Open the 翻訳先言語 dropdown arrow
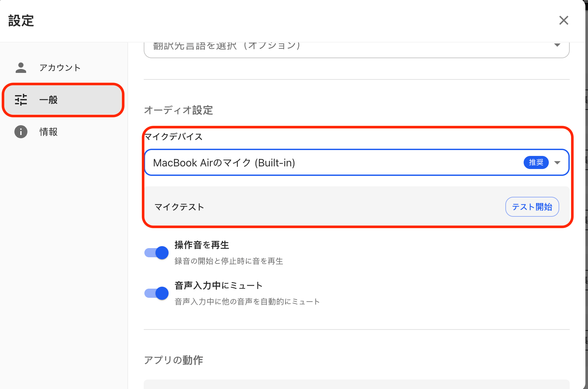The width and height of the screenshot is (588, 389). (557, 45)
